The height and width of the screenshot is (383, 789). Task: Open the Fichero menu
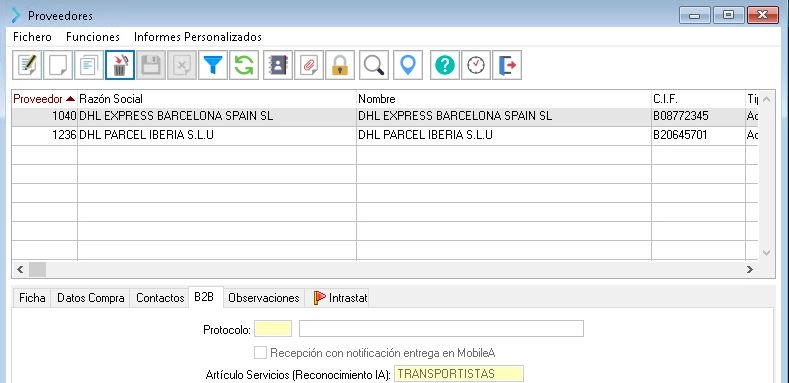tap(32, 37)
